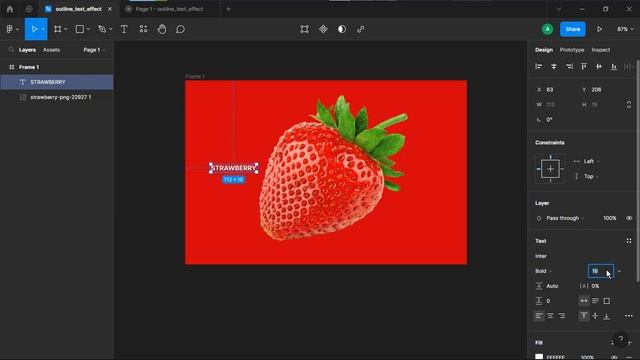
Task: Open the zoom level dropdown
Action: (x=625, y=29)
